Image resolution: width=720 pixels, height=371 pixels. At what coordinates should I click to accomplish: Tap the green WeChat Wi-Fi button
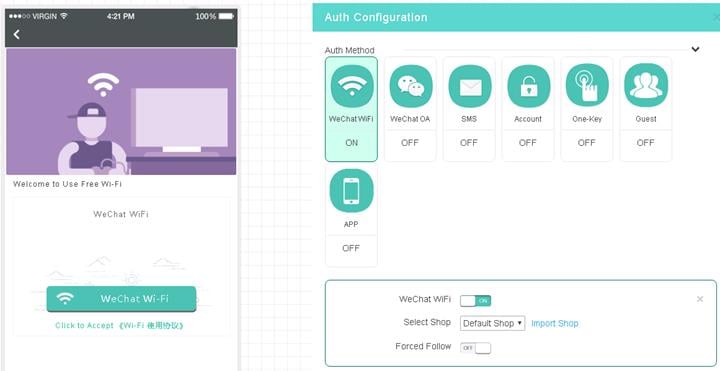pos(121,298)
